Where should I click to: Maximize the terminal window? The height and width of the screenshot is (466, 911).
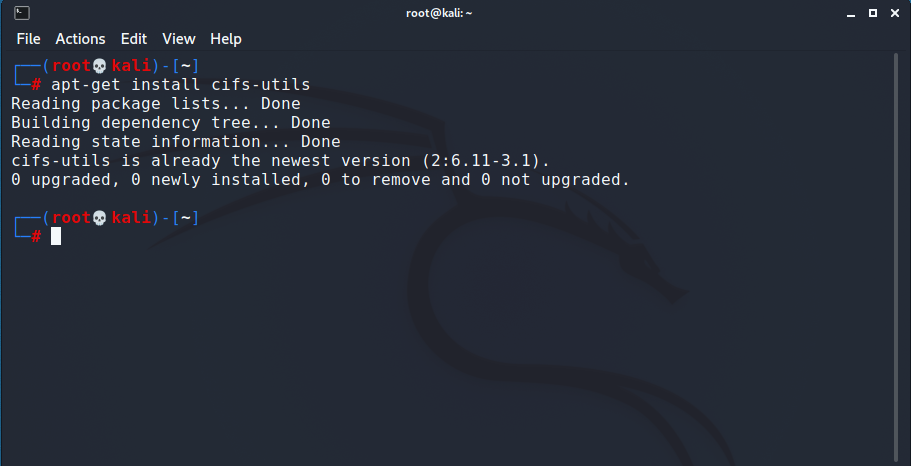873,13
